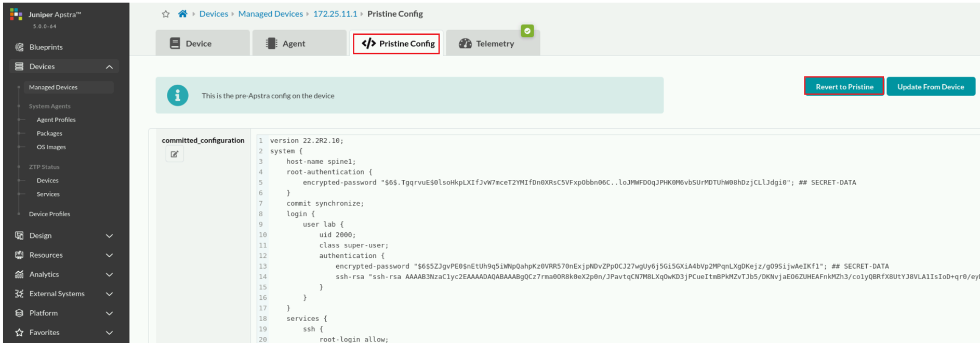Expand the Favorites menu chevron
Screen dimensions: 980x343
[109, 333]
